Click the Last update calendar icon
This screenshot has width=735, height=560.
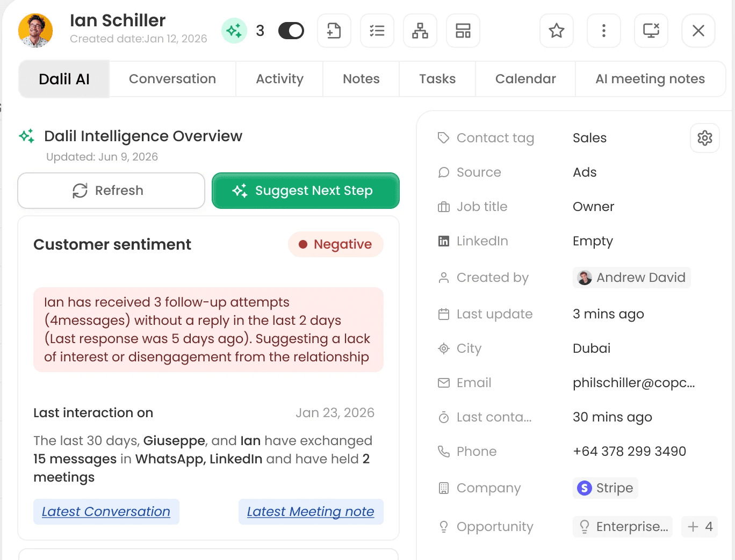(443, 314)
